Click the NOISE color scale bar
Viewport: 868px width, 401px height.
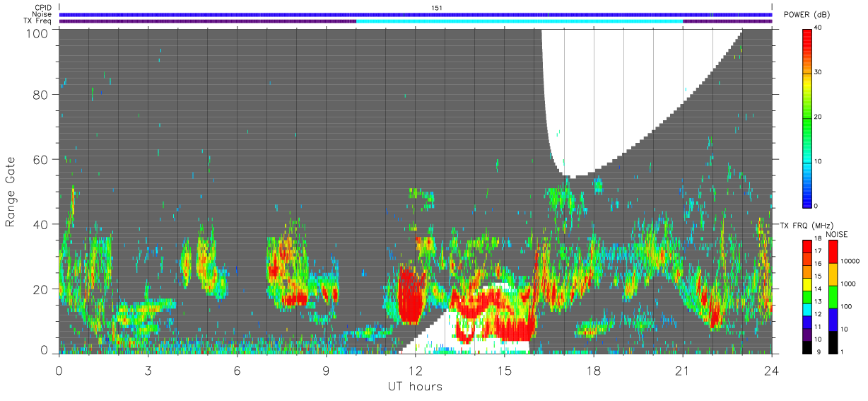(x=834, y=297)
